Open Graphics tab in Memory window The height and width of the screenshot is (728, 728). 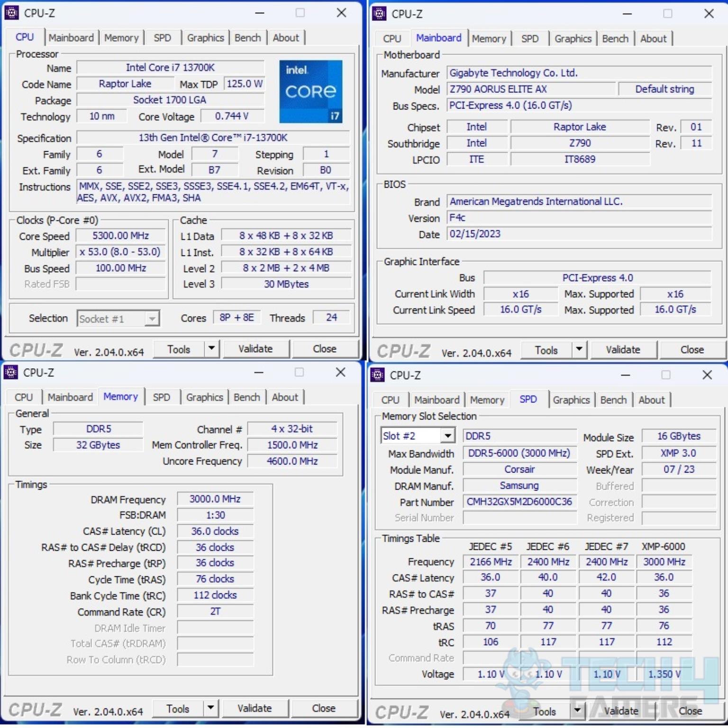pos(204,397)
